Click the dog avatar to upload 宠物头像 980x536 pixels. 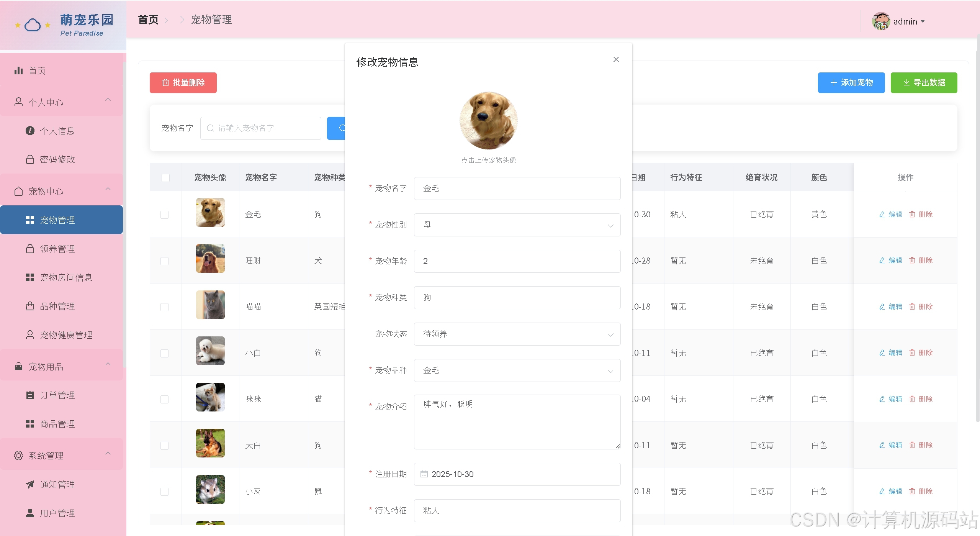click(x=488, y=120)
